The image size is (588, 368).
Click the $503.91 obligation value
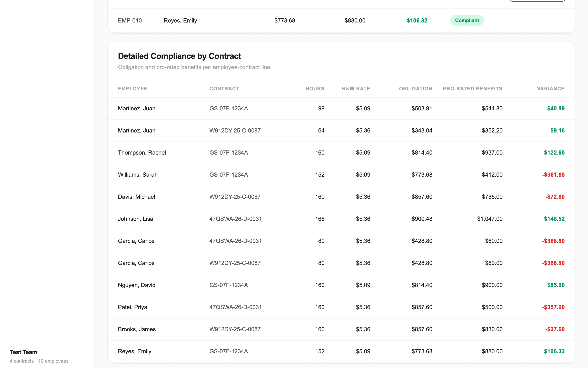tap(422, 109)
